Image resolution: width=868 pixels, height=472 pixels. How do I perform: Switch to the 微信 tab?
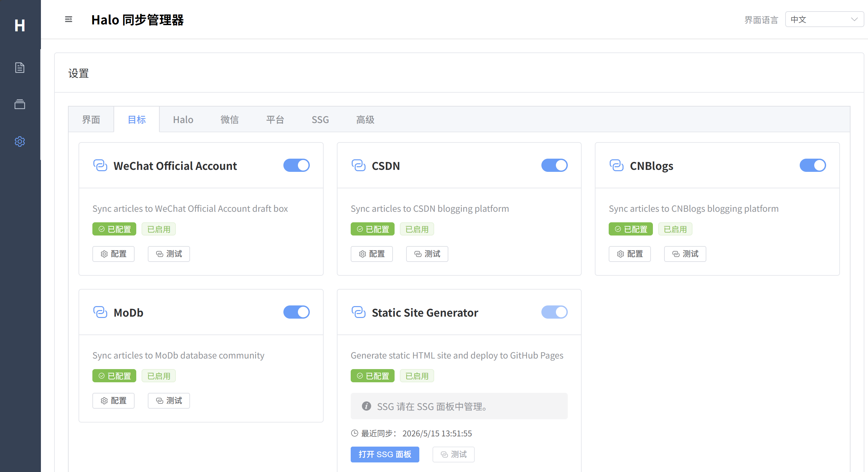230,120
